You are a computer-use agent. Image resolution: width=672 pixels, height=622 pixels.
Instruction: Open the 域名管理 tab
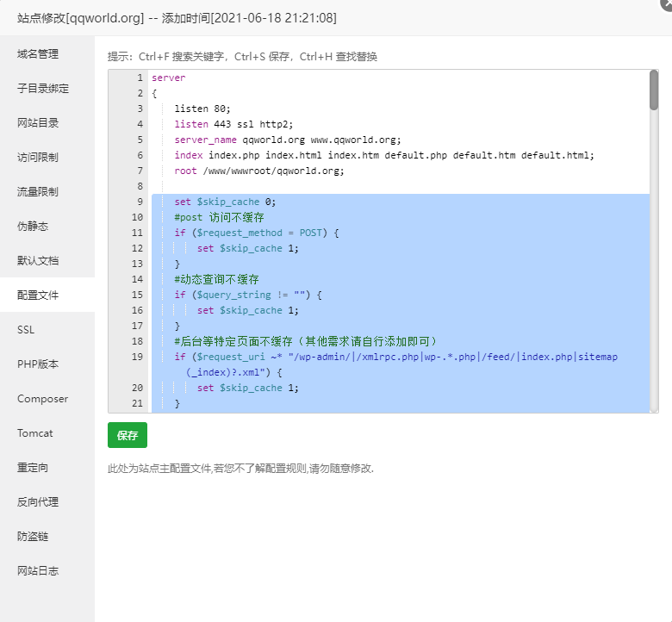tap(38, 53)
